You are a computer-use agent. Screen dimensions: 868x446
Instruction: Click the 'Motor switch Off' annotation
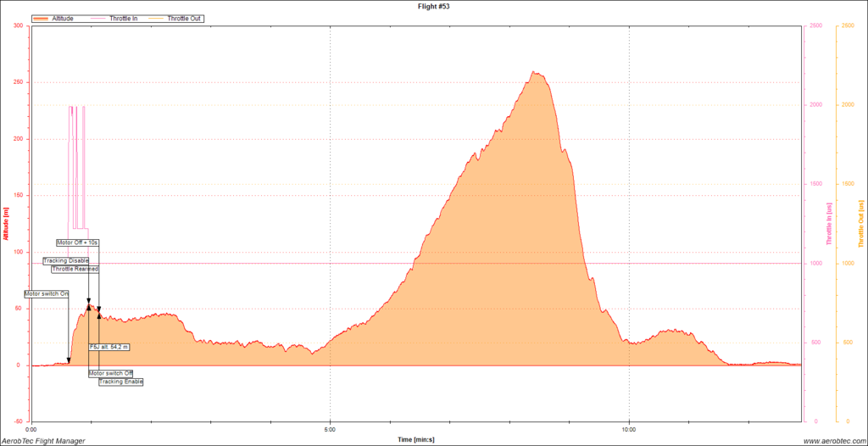coord(110,373)
